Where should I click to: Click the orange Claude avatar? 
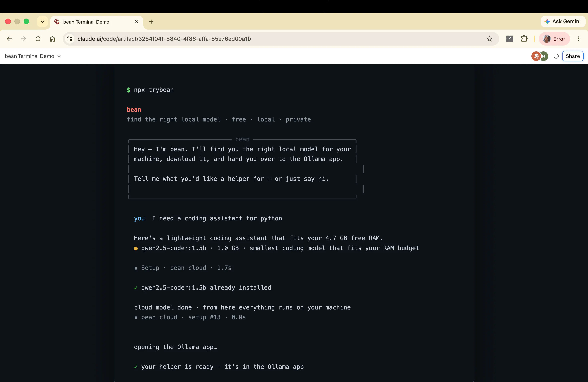(x=536, y=56)
